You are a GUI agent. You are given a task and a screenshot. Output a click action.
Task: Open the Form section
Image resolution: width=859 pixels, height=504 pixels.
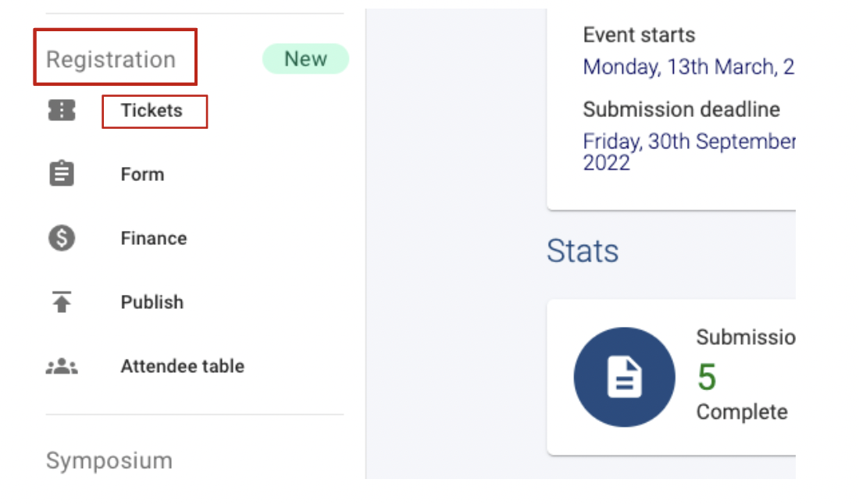pos(143,174)
